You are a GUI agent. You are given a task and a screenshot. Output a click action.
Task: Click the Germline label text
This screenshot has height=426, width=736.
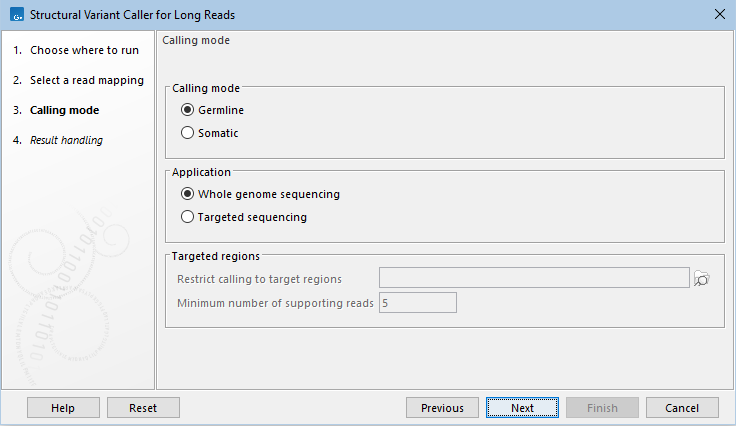221,110
